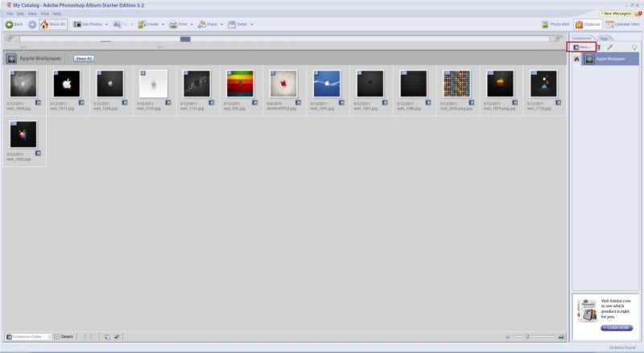Screen dimensions: 644x353
Task: Click Apple Wallpaper collection icon in header
Action: click(x=11, y=59)
